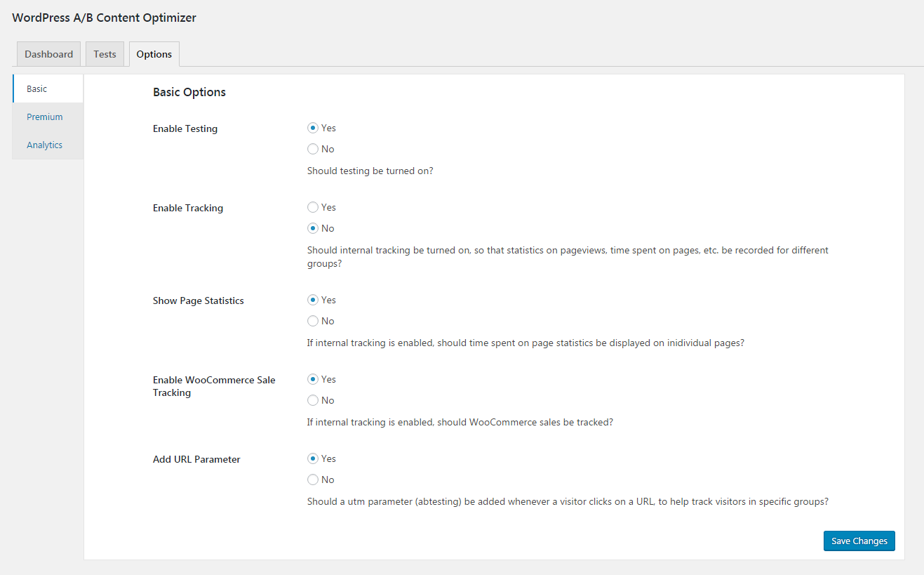
Task: Open the Basic options section
Action: [48, 89]
